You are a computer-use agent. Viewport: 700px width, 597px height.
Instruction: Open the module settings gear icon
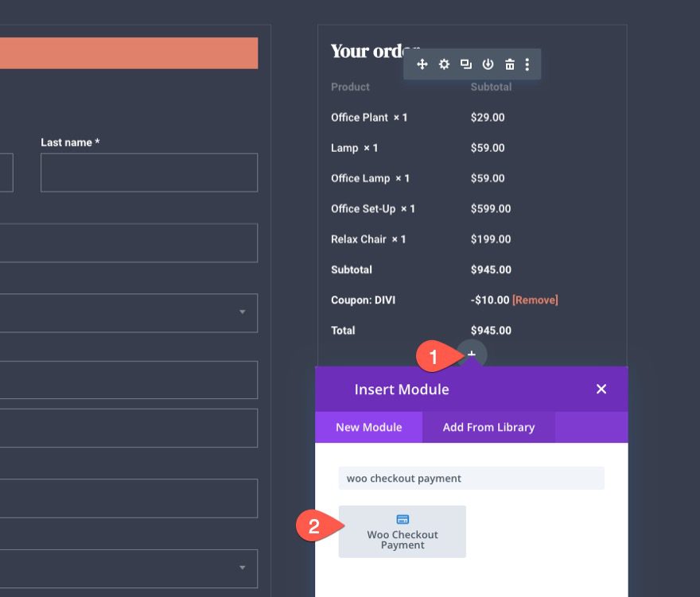444,64
